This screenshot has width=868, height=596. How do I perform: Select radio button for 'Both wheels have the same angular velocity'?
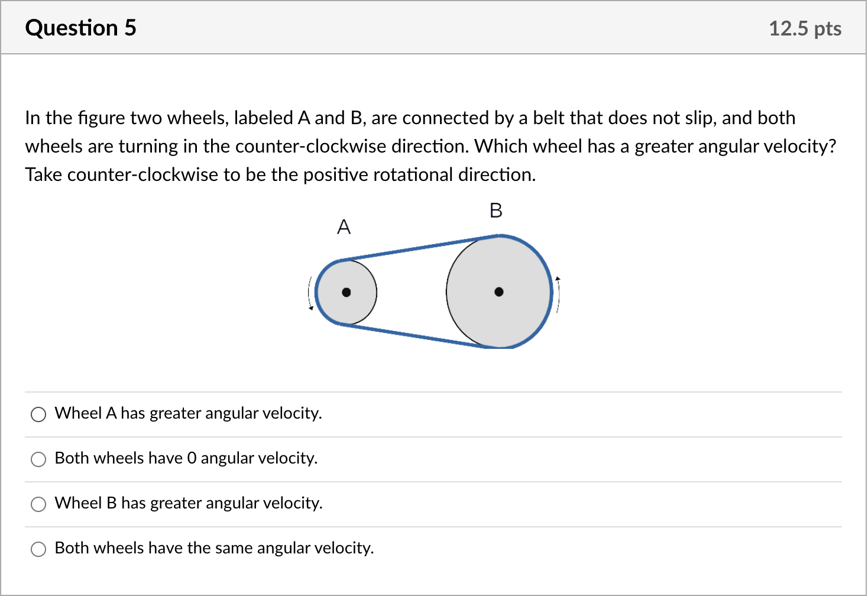click(38, 549)
